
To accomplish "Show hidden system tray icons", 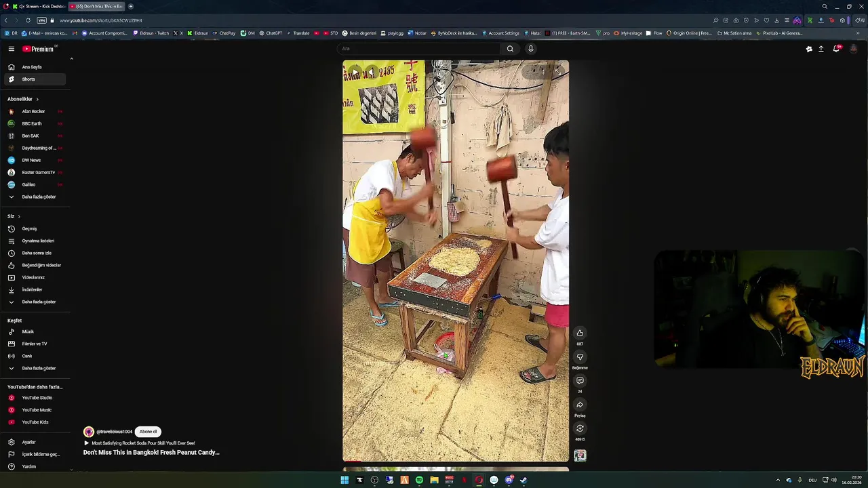I will point(778,480).
